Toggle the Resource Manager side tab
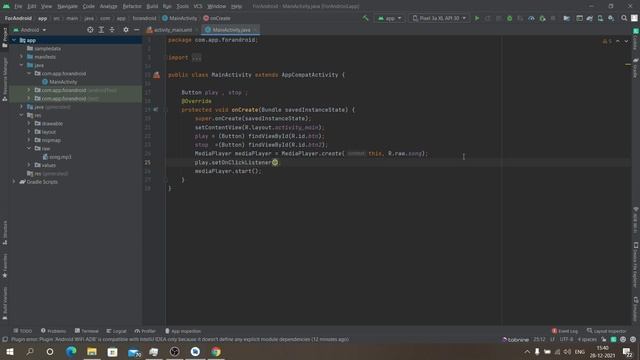The image size is (640, 360). pyautogui.click(x=4, y=79)
